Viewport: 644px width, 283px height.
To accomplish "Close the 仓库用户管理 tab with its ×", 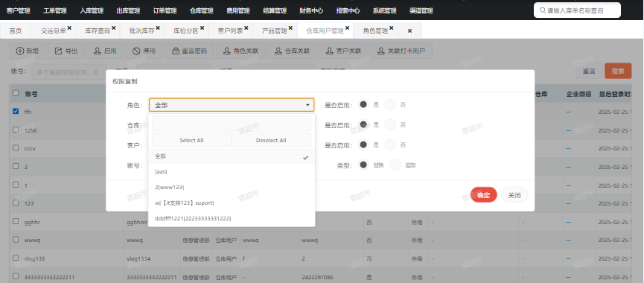I will 347,28.
